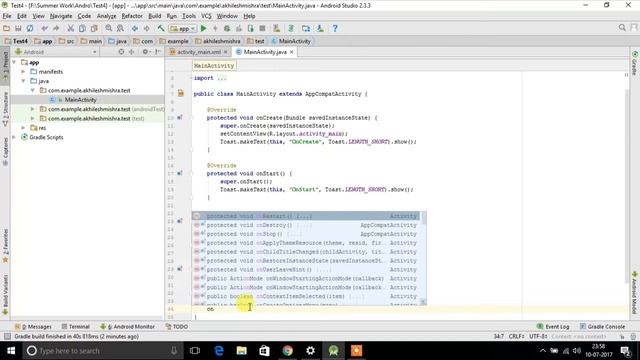
Task: Click the Make Project hammer icon
Action: pos(161,28)
